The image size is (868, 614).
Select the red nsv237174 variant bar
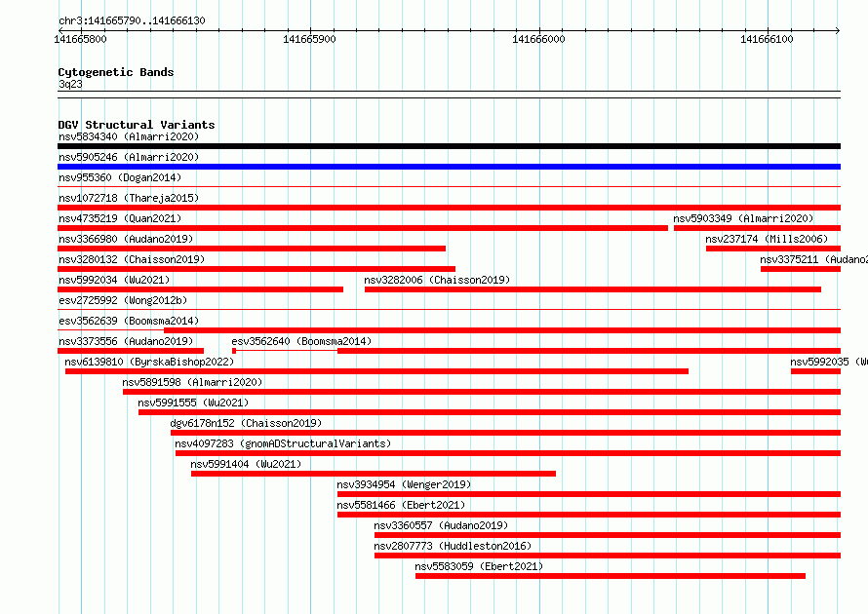pyautogui.click(x=773, y=249)
